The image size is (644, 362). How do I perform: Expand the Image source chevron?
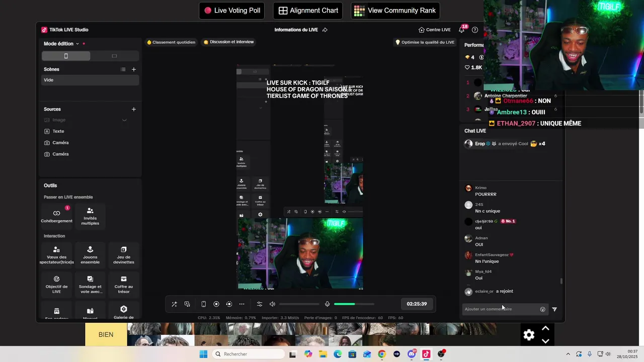[124, 120]
